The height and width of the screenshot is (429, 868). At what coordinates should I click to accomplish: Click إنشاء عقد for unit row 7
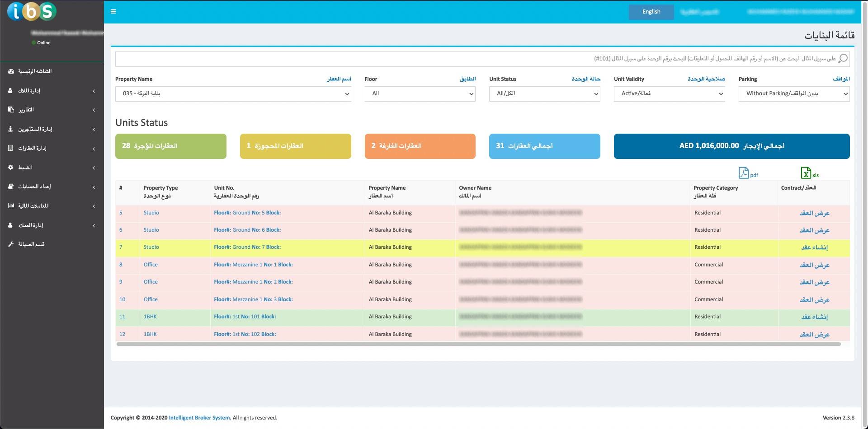tap(814, 247)
